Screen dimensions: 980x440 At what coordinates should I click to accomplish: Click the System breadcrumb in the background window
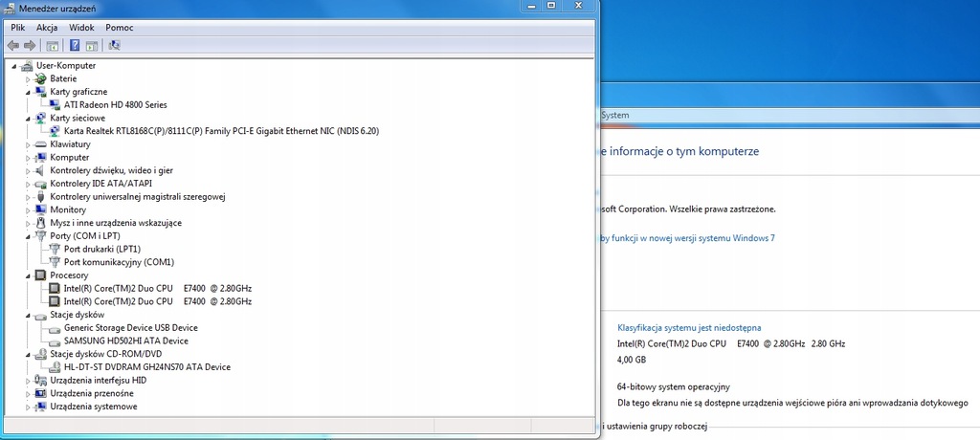coord(615,115)
